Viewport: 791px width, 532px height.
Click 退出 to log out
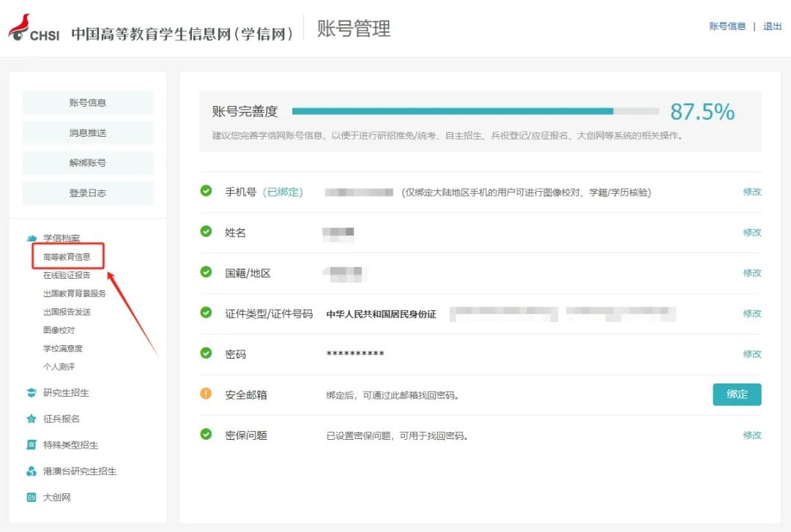772,26
